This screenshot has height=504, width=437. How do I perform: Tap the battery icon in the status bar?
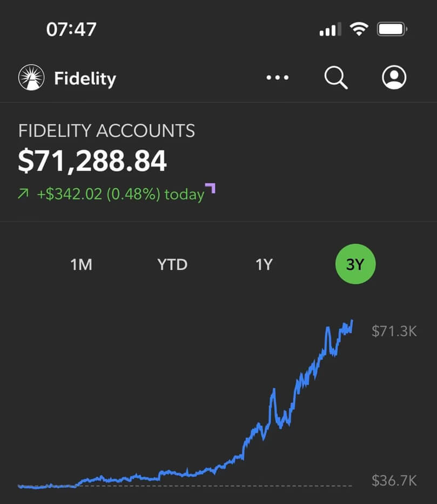[x=393, y=29]
